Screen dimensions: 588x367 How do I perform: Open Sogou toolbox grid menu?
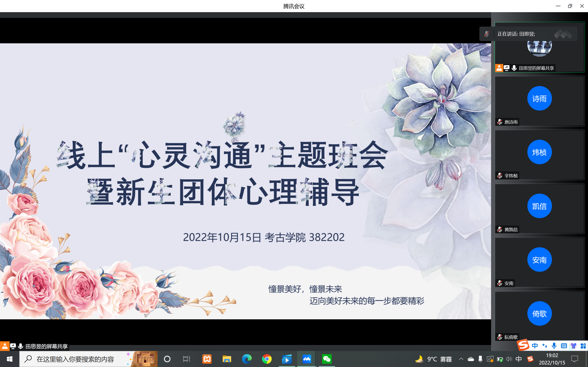click(583, 346)
